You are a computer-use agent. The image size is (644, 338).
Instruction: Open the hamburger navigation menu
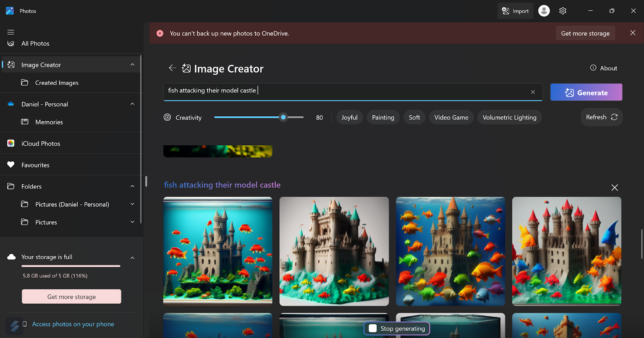(x=11, y=32)
